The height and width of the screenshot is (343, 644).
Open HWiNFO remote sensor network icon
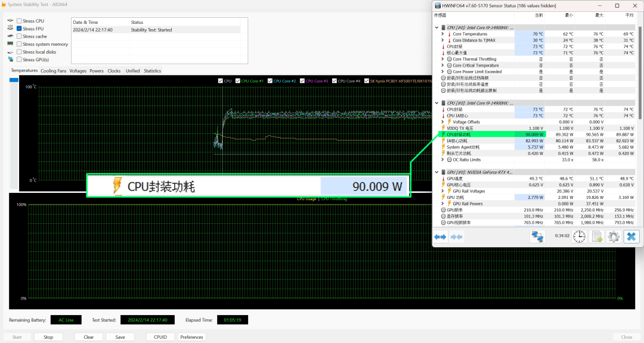click(537, 237)
